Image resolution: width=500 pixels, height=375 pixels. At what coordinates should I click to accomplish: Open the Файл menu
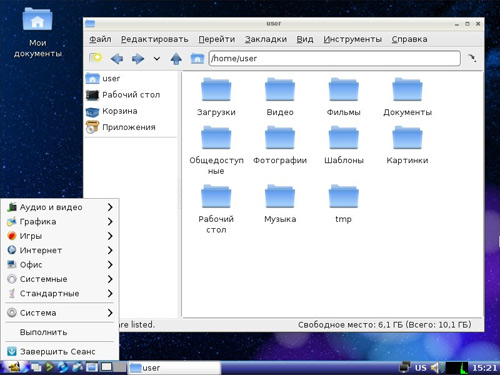pyautogui.click(x=100, y=39)
